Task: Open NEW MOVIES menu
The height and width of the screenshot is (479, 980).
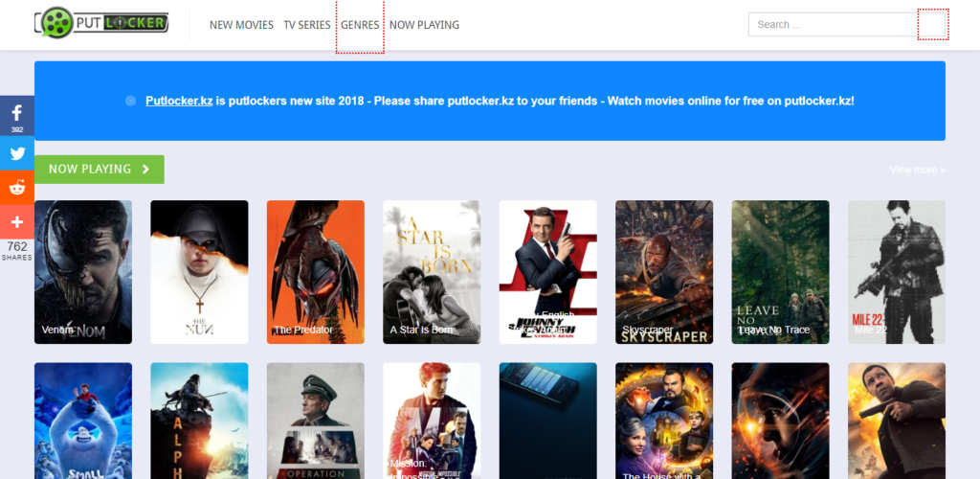Action: point(241,25)
